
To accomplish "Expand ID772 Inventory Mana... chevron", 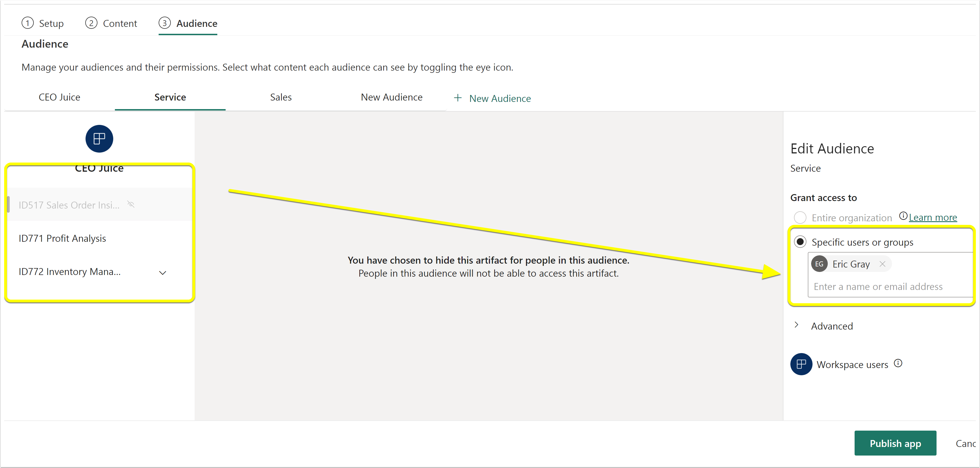I will [x=163, y=272].
